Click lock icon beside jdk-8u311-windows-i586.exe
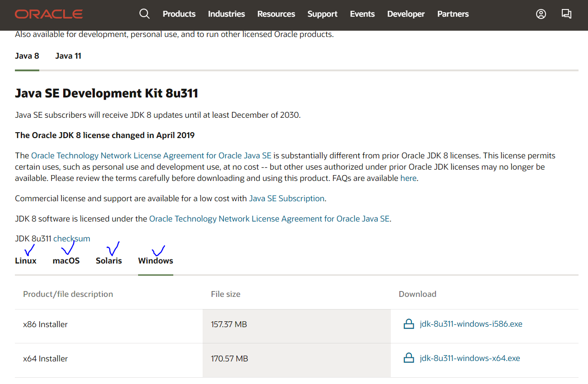 [408, 324]
